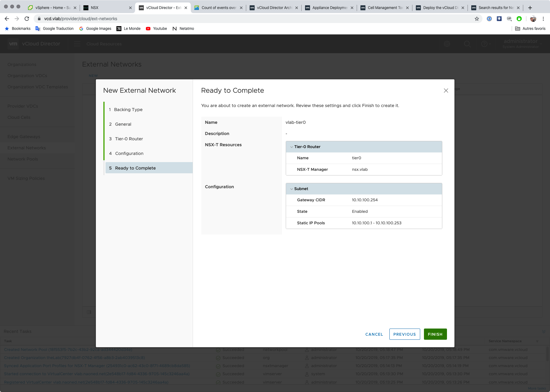550x392 pixels.
Task: Open Youtube bookmark
Action: (x=156, y=29)
